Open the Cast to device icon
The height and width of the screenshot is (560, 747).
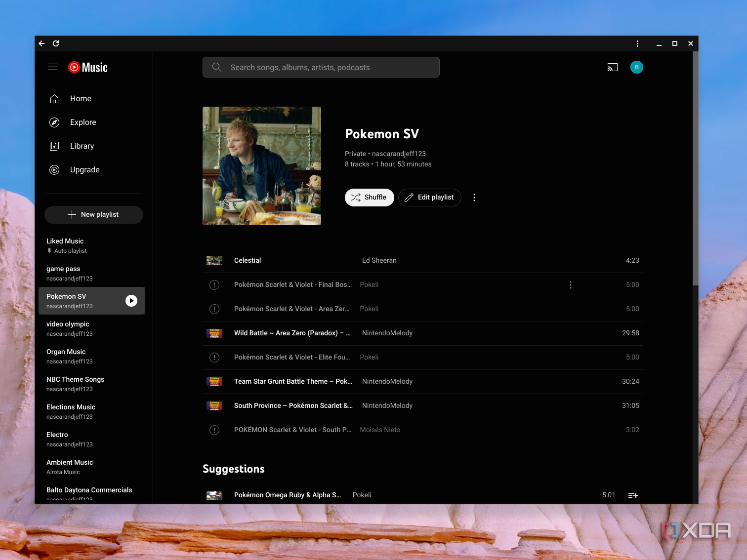pos(613,67)
